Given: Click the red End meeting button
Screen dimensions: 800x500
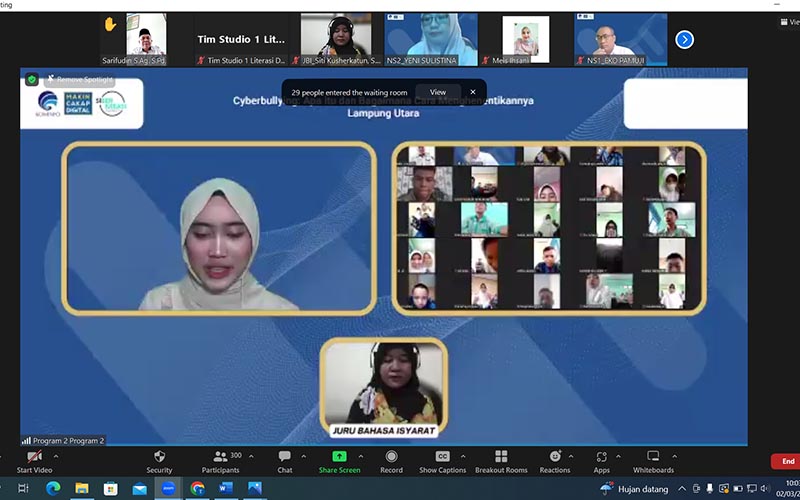Looking at the screenshot, I should pos(785,461).
